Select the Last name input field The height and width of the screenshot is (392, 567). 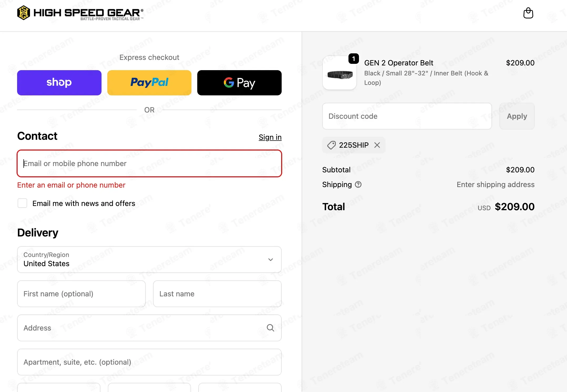point(217,294)
